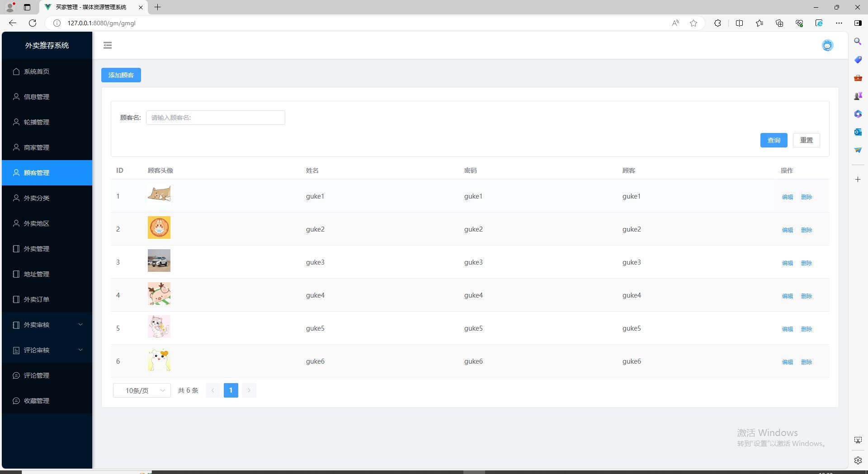Open 外卖分类 in the sidebar
The image size is (868, 474).
click(x=47, y=198)
